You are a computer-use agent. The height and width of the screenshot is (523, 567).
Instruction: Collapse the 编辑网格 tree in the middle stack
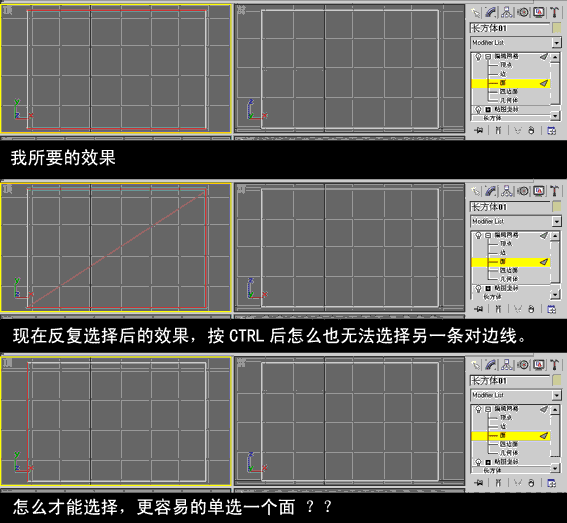488,235
